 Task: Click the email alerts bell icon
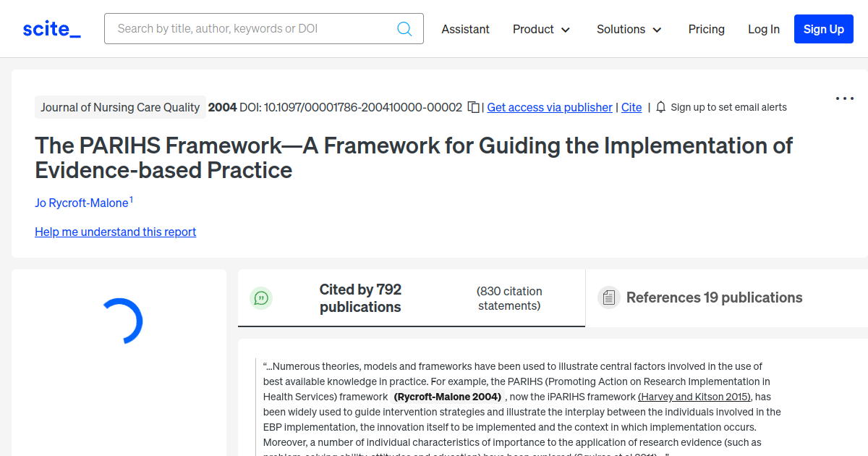[x=660, y=107]
